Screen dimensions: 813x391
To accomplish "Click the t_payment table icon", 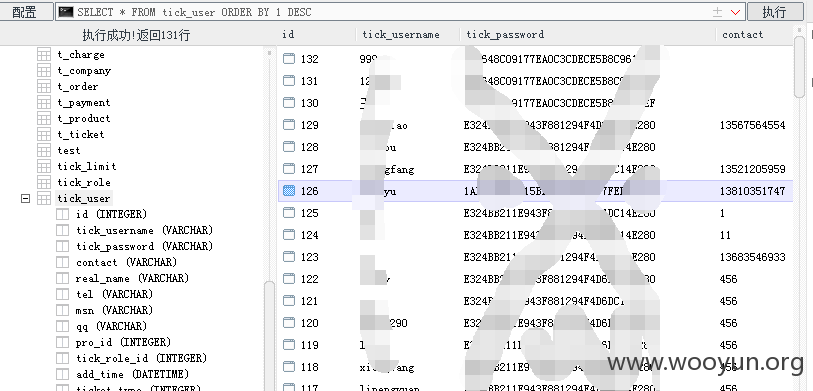I will (44, 103).
